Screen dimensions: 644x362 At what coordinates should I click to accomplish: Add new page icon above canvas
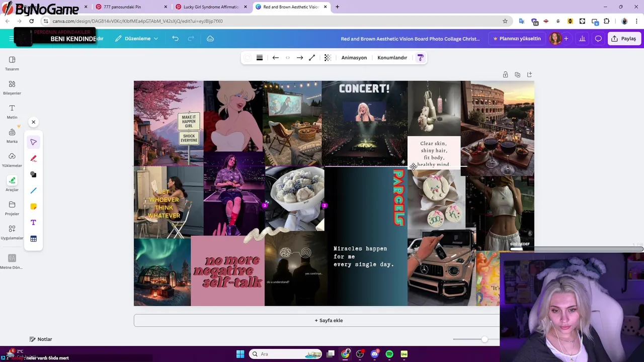(529, 75)
